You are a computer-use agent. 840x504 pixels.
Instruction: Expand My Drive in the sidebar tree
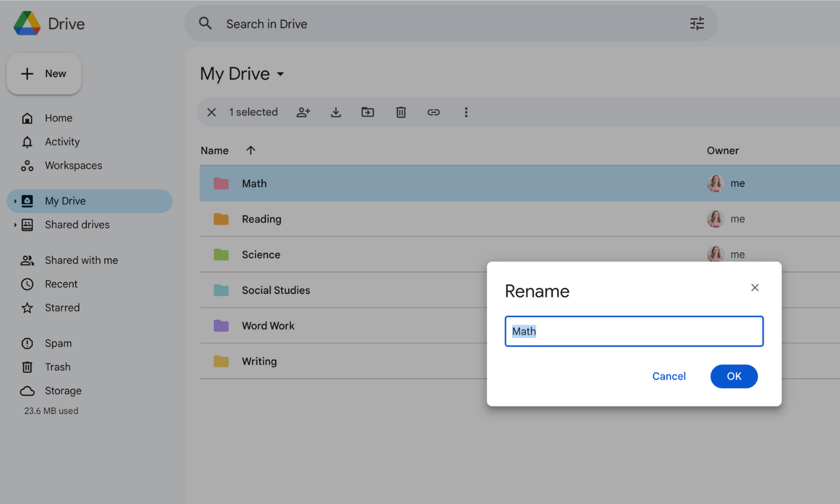[x=15, y=200]
